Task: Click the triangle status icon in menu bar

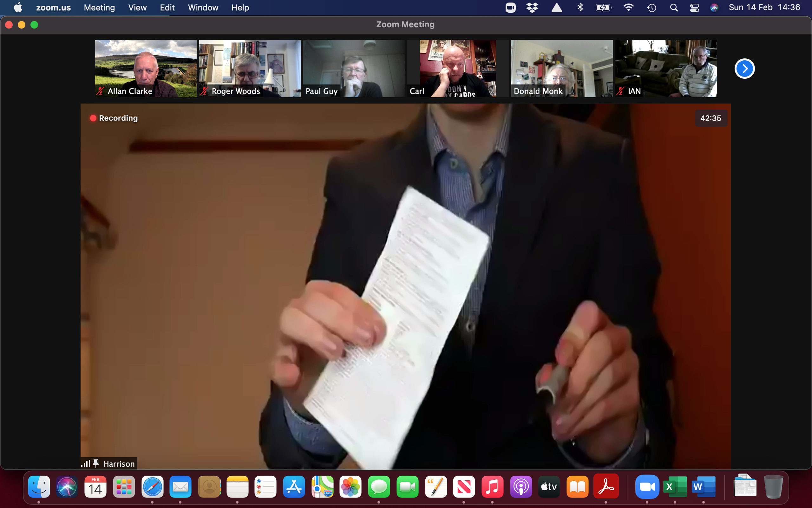Action: (557, 7)
